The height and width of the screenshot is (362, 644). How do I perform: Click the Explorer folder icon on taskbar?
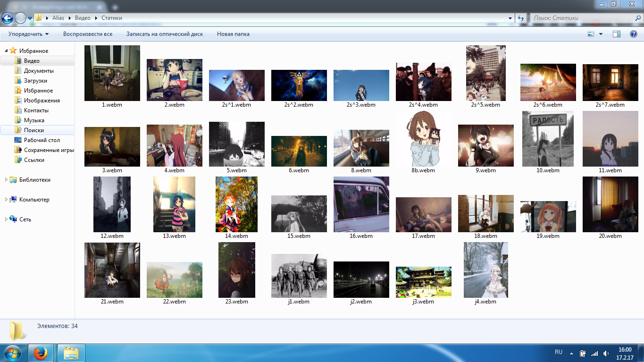point(71,353)
